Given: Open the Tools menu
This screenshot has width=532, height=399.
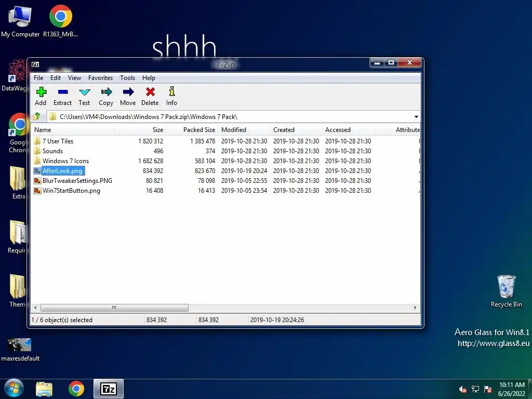Looking at the screenshot, I should 128,78.
